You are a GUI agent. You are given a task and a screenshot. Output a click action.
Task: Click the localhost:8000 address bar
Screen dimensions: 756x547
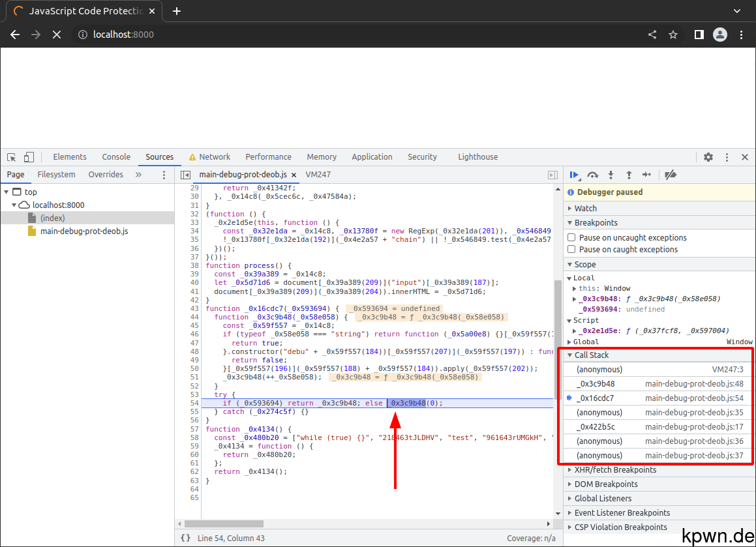pyautogui.click(x=123, y=35)
